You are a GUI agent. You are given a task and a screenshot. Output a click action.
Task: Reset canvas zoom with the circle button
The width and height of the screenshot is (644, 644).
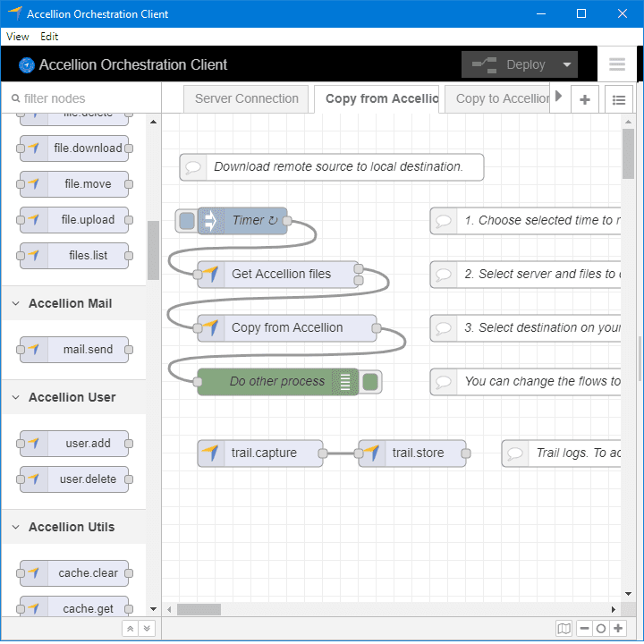[601, 628]
